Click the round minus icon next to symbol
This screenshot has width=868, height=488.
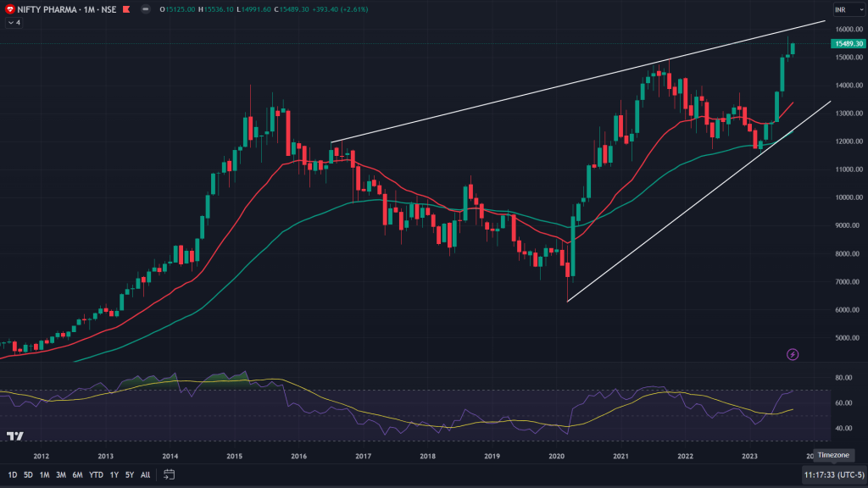pos(145,9)
